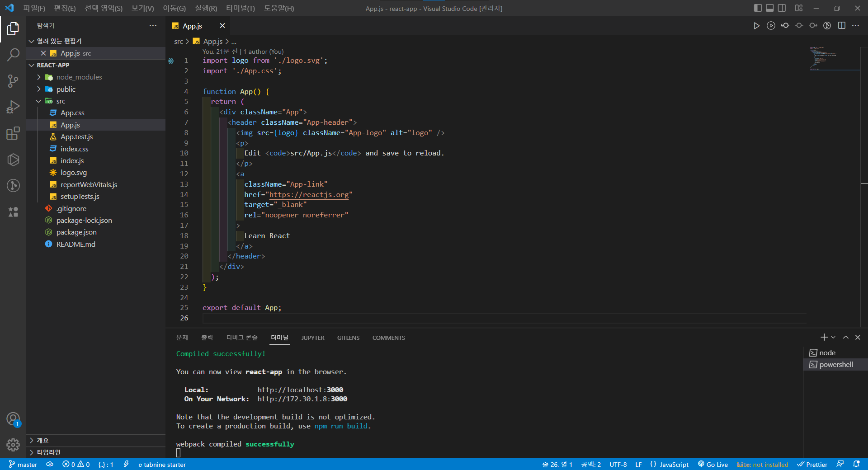Expand the public folder
This screenshot has width=868, height=470.
(x=96, y=89)
